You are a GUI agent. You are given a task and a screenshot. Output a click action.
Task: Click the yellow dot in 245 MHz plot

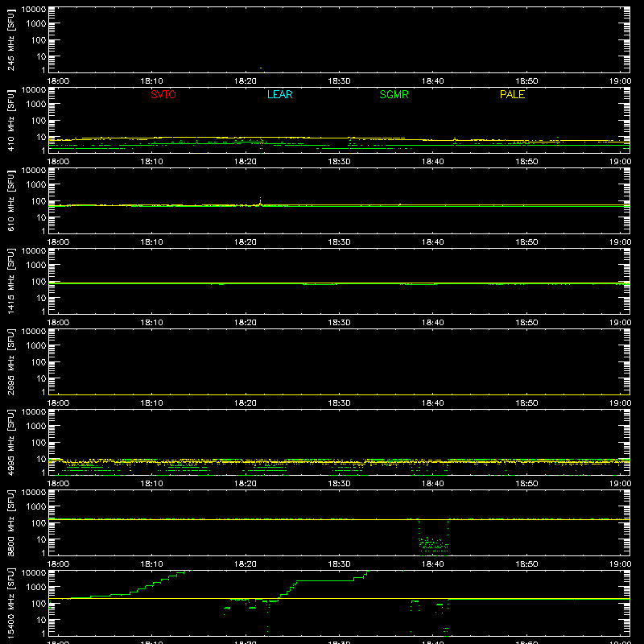(261, 68)
